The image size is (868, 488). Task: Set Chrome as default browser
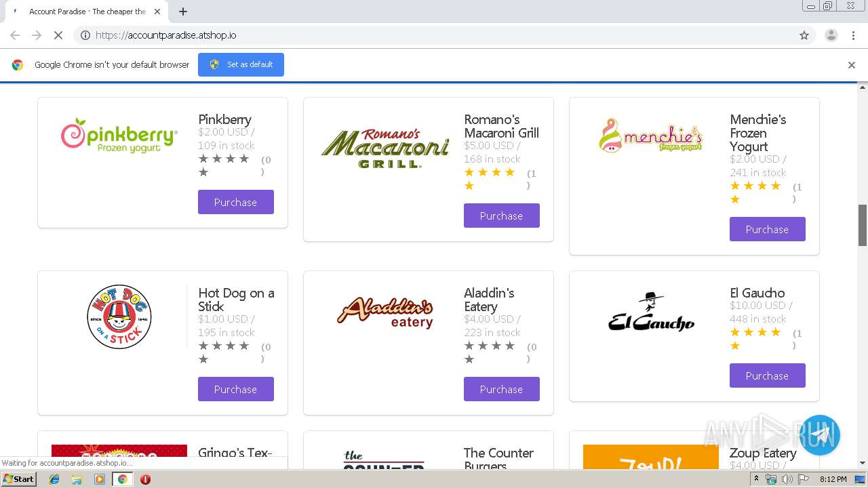[241, 64]
